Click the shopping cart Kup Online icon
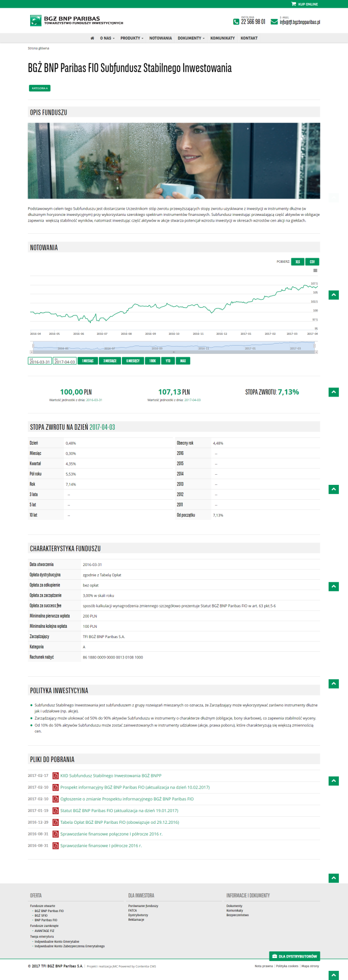The width and height of the screenshot is (348, 980). 293,4
